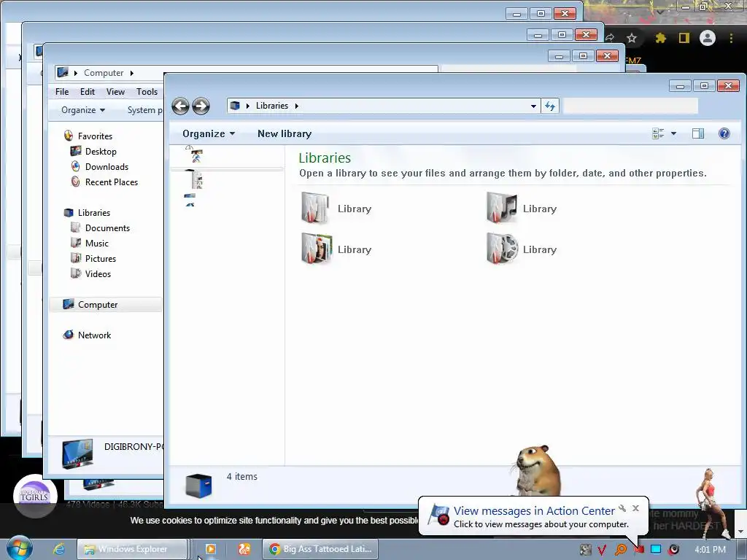Go forward in the Libraries window
This screenshot has width=747, height=560.
(201, 106)
